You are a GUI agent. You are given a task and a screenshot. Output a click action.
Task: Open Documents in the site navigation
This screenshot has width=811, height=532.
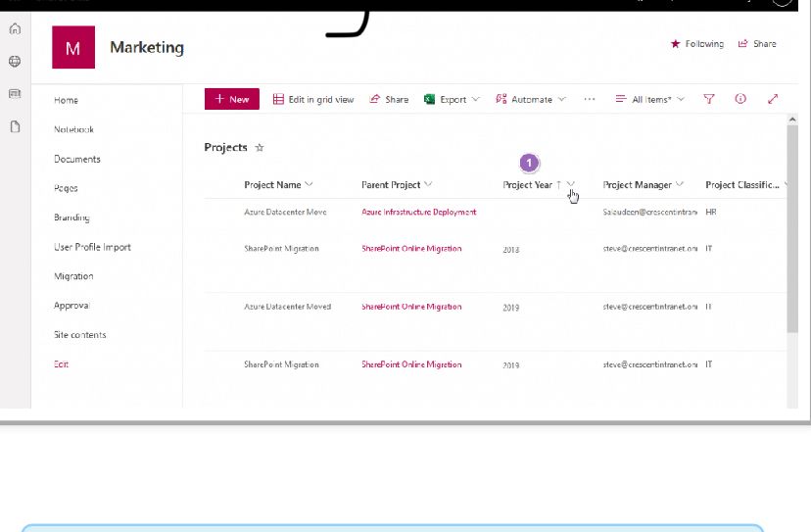pyautogui.click(x=77, y=159)
